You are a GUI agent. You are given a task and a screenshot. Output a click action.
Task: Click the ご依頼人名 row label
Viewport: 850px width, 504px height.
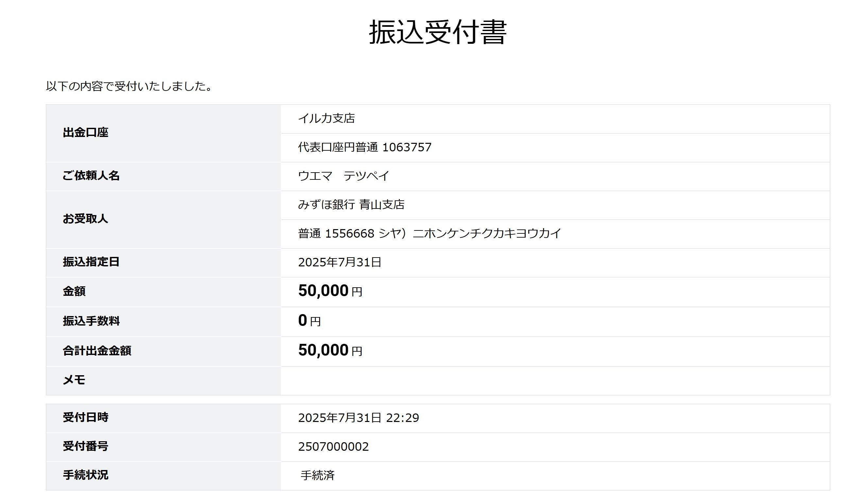91,176
